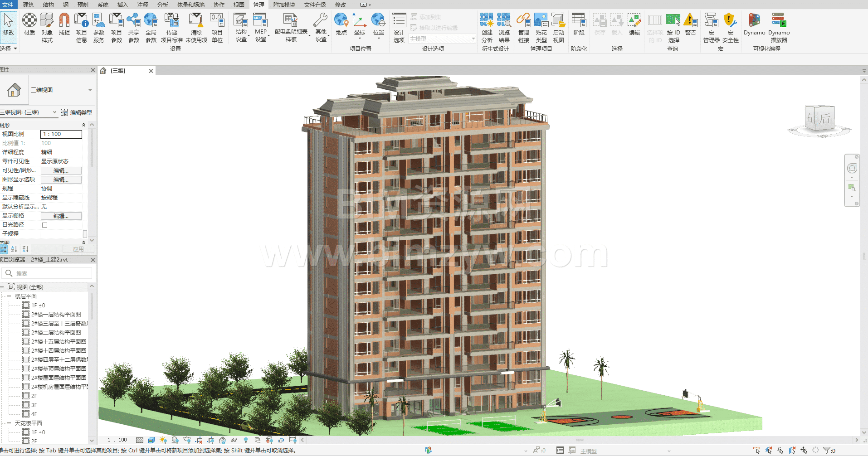Open the 宏管理器 macro manager
The width and height of the screenshot is (868, 456).
pyautogui.click(x=711, y=28)
